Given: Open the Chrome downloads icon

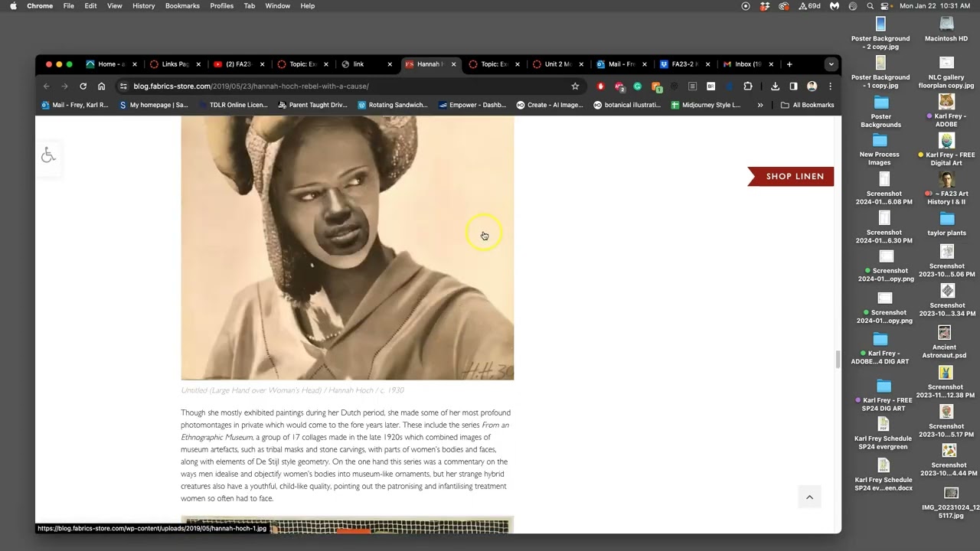Looking at the screenshot, I should tap(775, 86).
